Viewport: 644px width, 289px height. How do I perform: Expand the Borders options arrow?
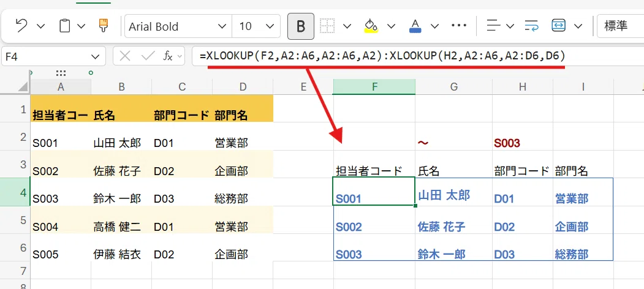tap(347, 27)
